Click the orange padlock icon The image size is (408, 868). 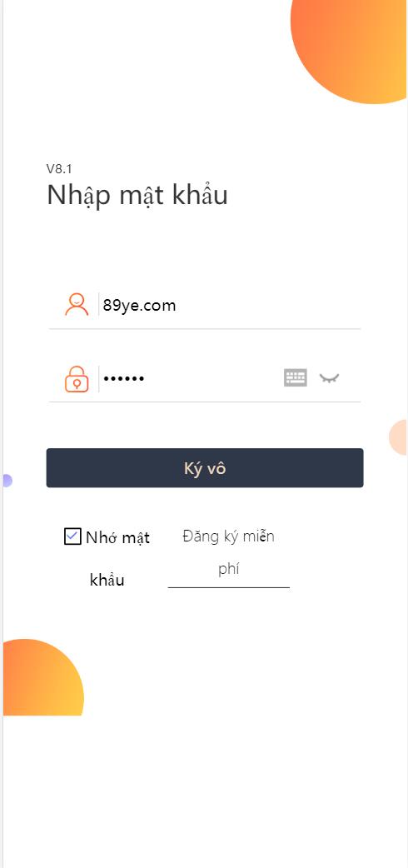[77, 379]
